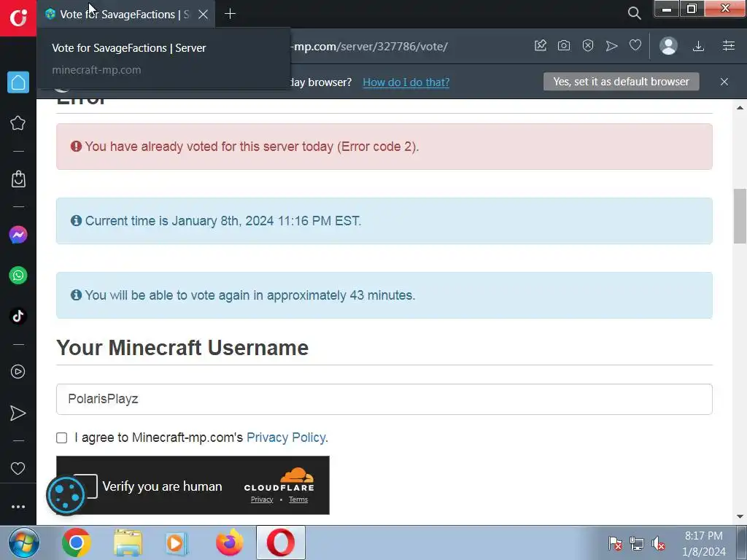Open the network tray icon
747x560 pixels.
click(636, 543)
